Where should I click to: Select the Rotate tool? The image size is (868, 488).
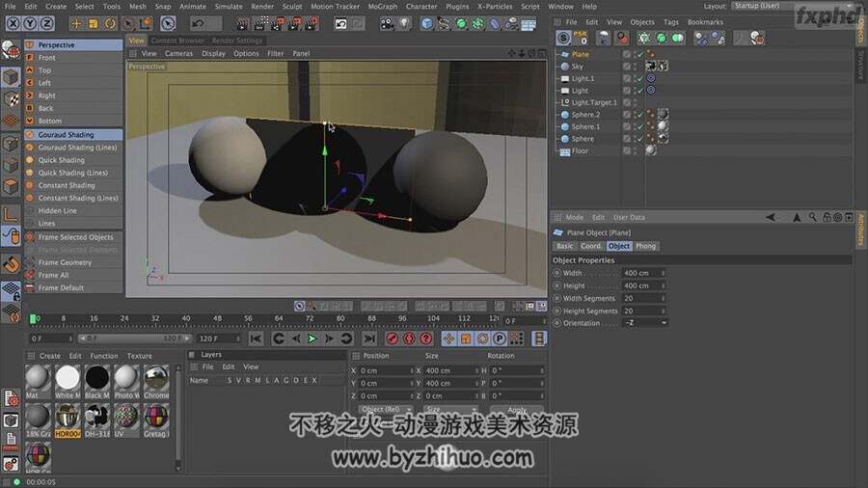110,24
